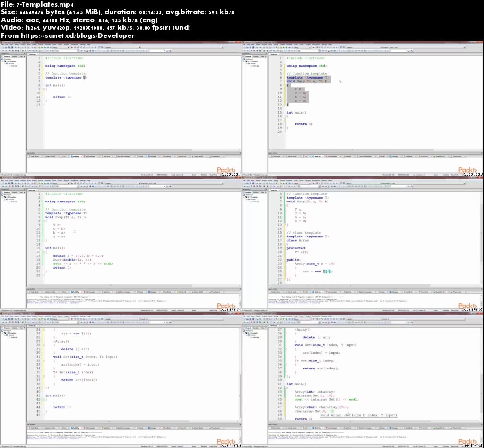This screenshot has height=448, width=484.
Task: Click line 20 'T* arr;'
Action: pyautogui.click(x=301, y=252)
